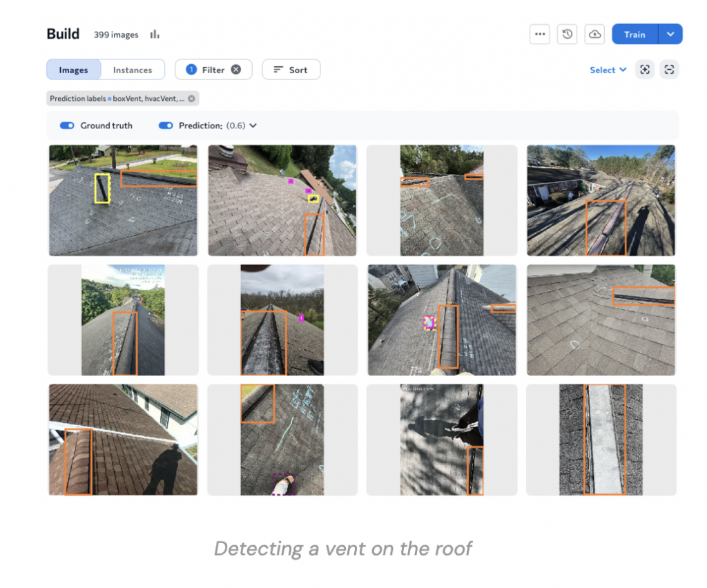The width and height of the screenshot is (707, 588).
Task: Open the dataset statistics bar chart icon
Action: tap(155, 35)
